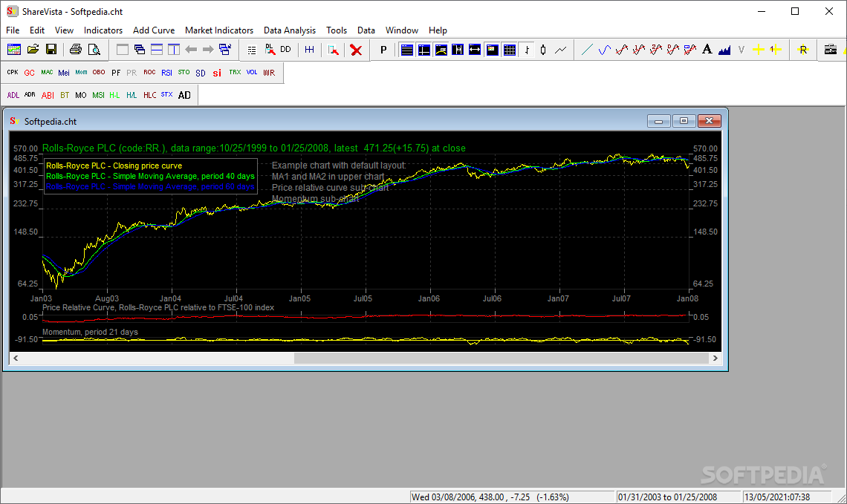Viewport: 847px width, 504px height.
Task: Add the WR indicator
Action: tap(269, 73)
